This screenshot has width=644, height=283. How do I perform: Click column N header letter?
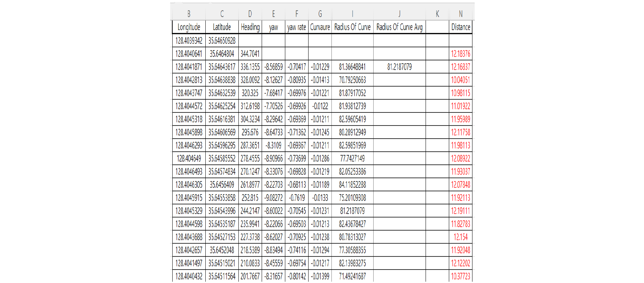(x=460, y=14)
